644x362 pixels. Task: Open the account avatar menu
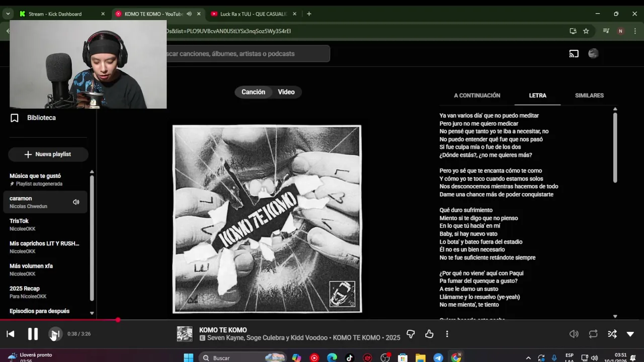(593, 54)
